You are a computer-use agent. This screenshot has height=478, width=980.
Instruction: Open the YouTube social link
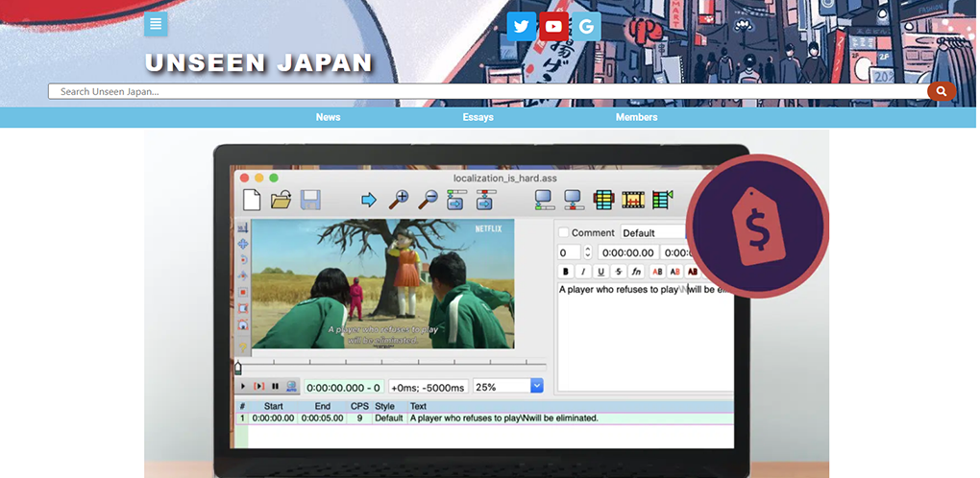pyautogui.click(x=553, y=26)
